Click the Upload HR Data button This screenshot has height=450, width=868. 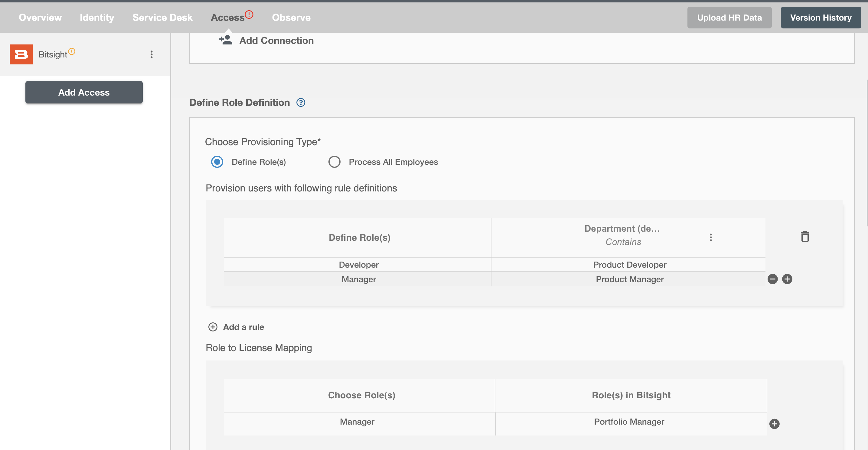click(729, 17)
